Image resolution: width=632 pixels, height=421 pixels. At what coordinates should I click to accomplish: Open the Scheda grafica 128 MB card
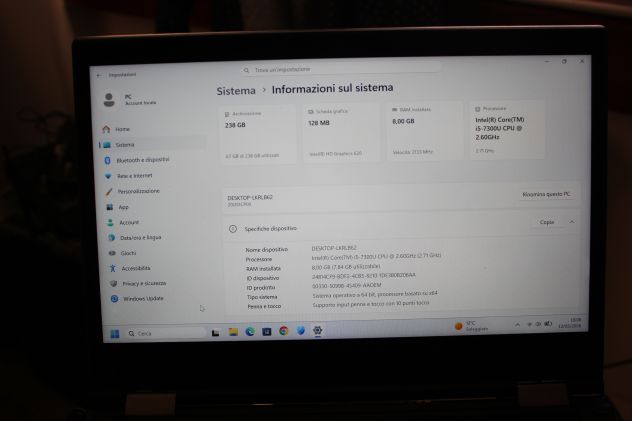coord(341,132)
